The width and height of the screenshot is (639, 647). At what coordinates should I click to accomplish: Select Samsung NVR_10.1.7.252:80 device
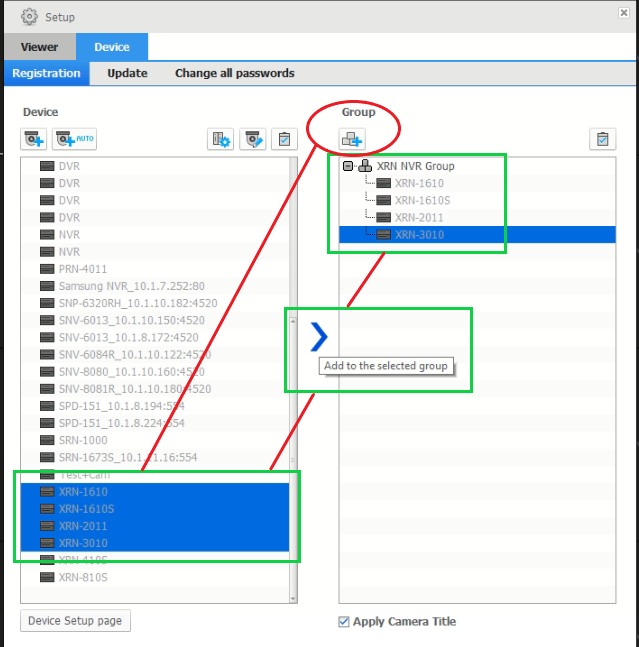pyautogui.click(x=155, y=286)
